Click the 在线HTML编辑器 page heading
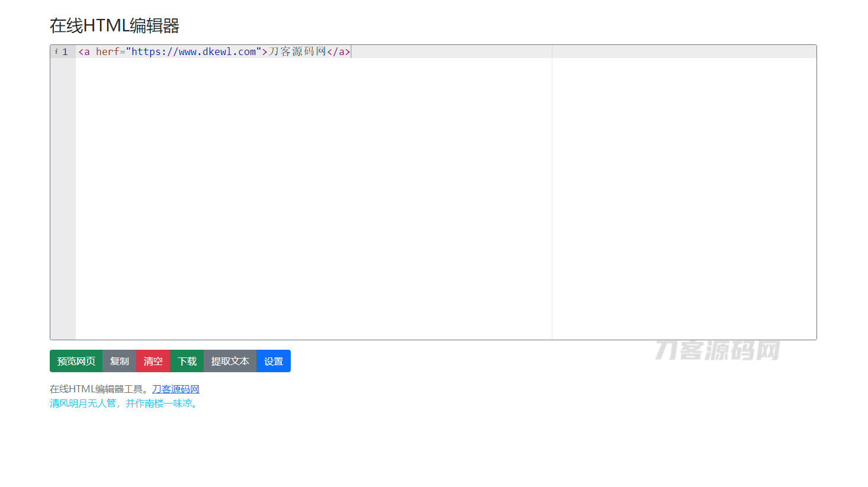868x487 pixels. [115, 25]
